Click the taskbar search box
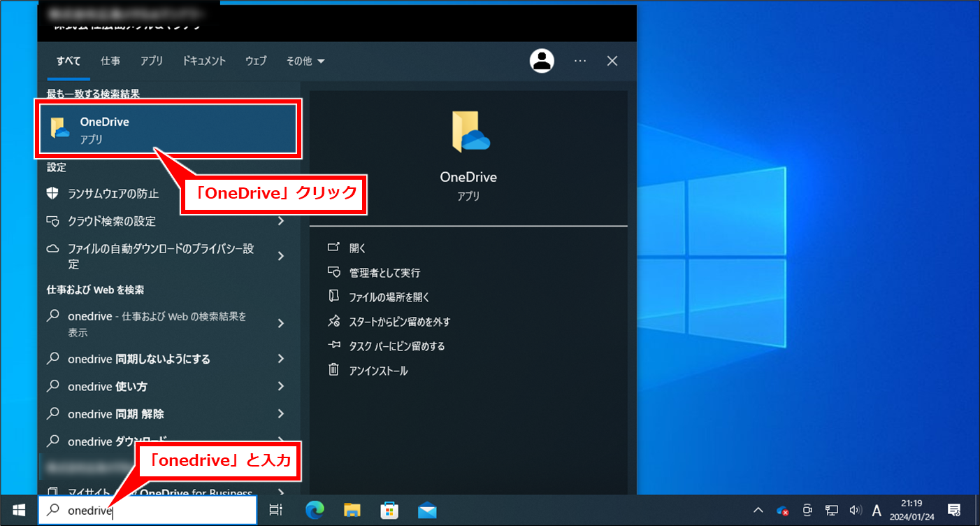 pos(147,511)
